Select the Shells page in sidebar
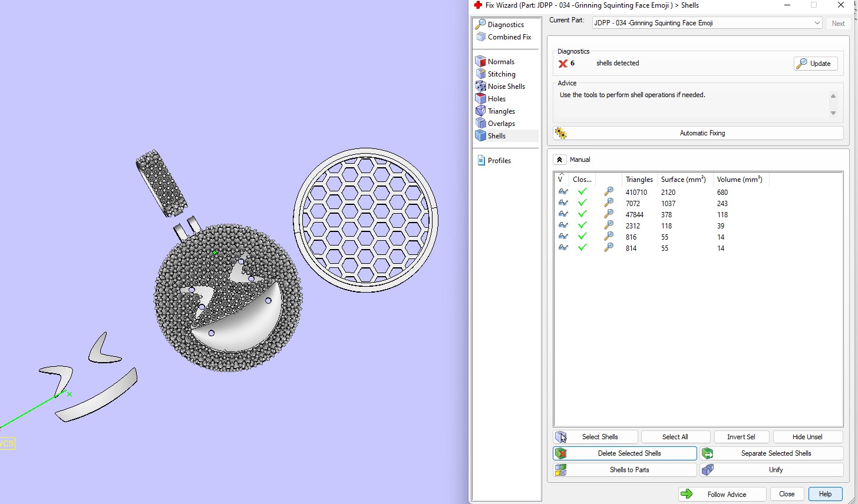The image size is (858, 504). pyautogui.click(x=497, y=135)
